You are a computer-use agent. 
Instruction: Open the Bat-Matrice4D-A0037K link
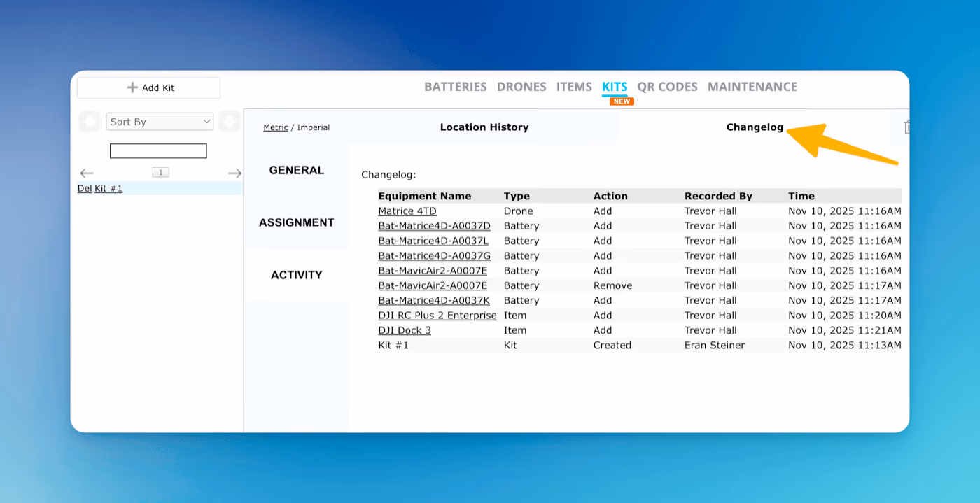pyautogui.click(x=434, y=300)
